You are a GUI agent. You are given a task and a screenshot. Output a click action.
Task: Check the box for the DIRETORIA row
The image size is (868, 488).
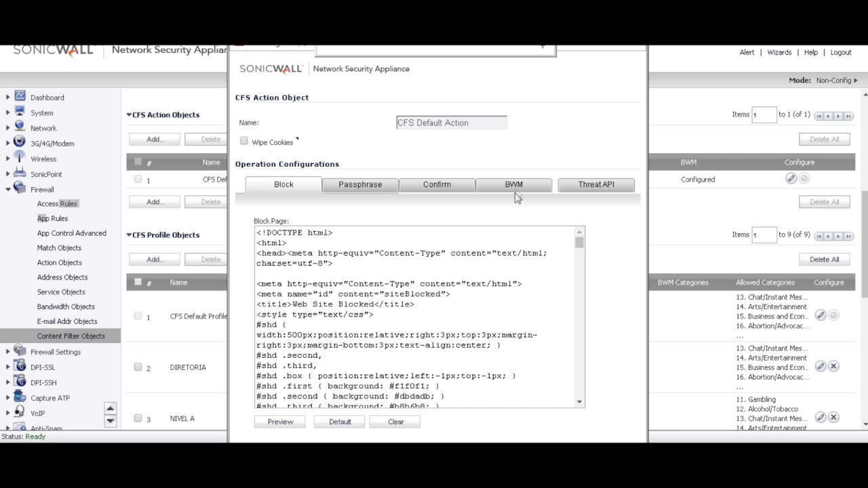pos(138,367)
